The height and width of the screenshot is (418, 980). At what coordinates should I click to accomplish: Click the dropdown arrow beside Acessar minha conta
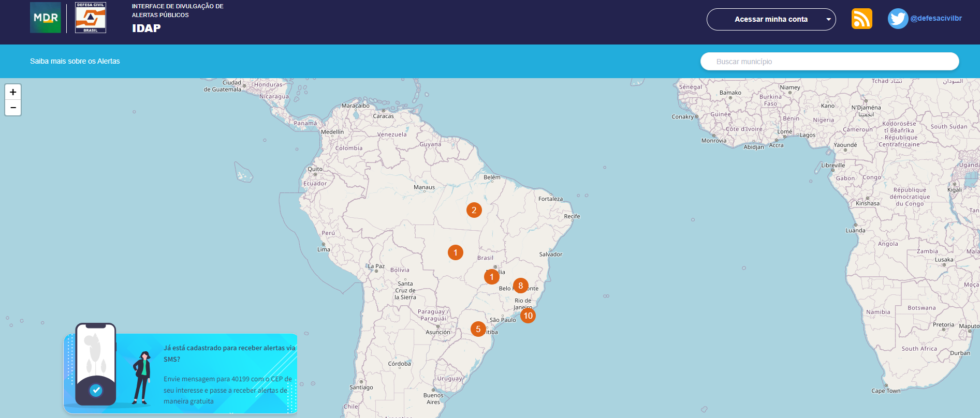(828, 20)
